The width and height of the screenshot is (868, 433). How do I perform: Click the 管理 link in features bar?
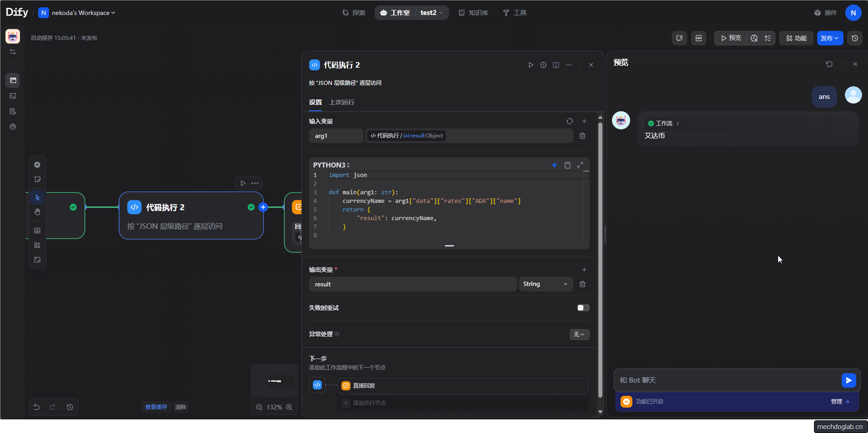(x=839, y=402)
